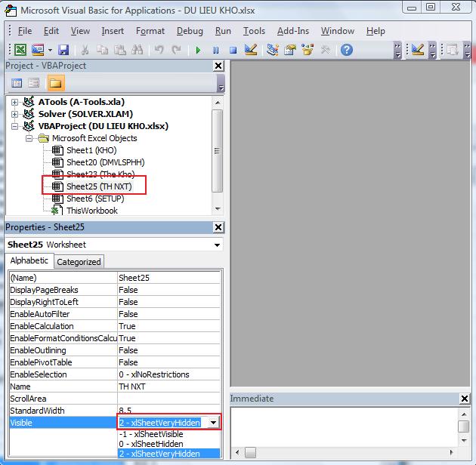Open the View menu

(x=80, y=31)
